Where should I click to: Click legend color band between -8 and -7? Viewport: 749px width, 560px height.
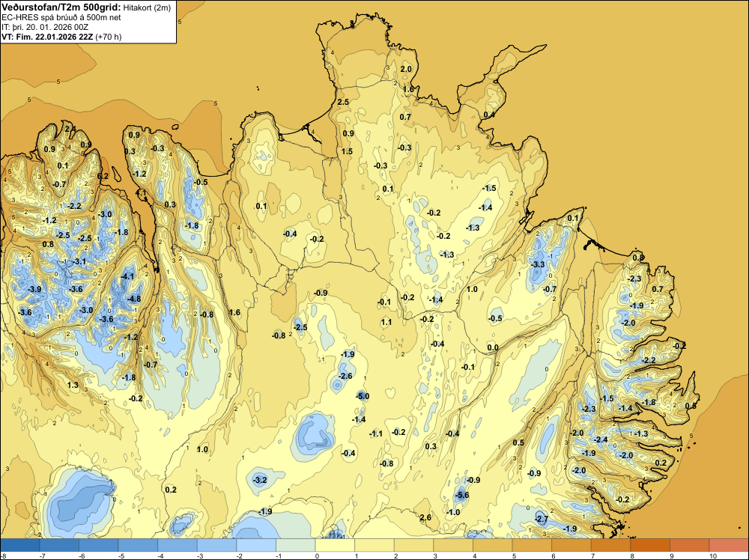pyautogui.click(x=20, y=545)
